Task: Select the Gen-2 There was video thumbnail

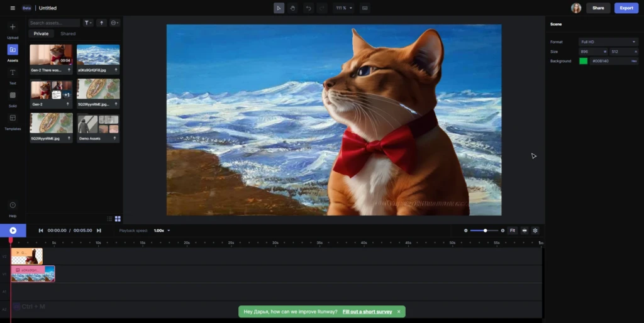Action: (51, 55)
